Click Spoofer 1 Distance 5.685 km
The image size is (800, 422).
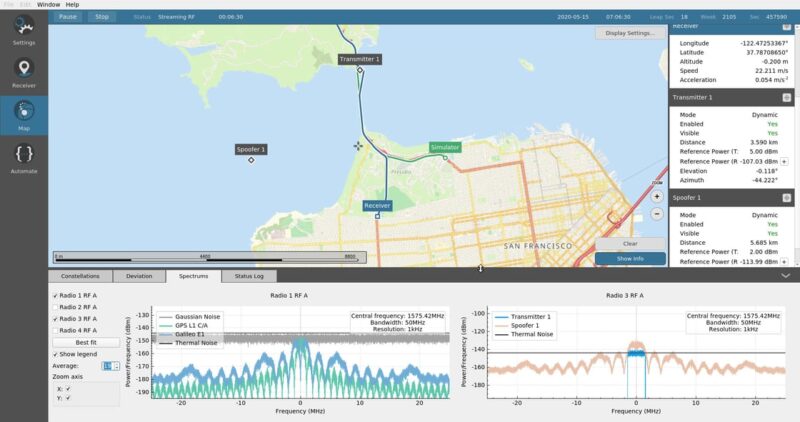coord(764,243)
